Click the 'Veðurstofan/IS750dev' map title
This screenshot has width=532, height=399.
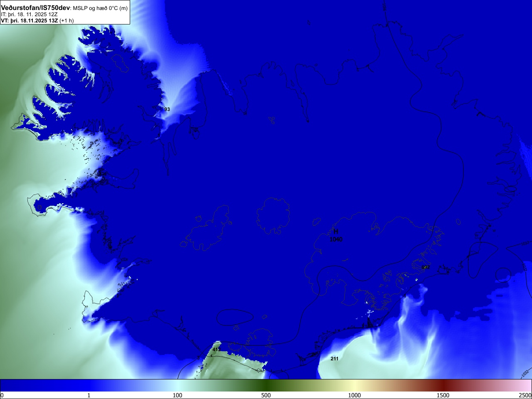[35, 8]
